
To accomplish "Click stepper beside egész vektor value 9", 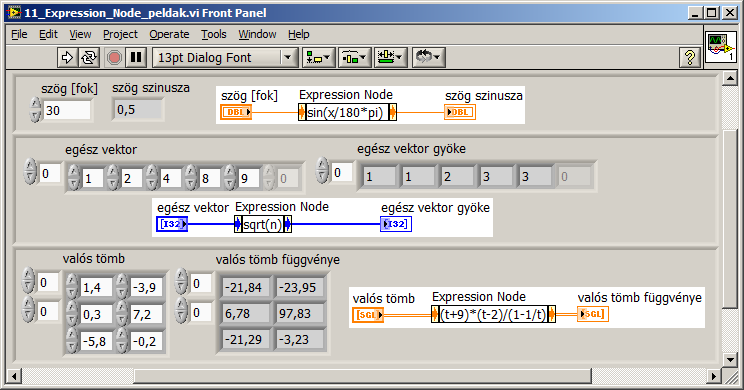I will pos(230,177).
